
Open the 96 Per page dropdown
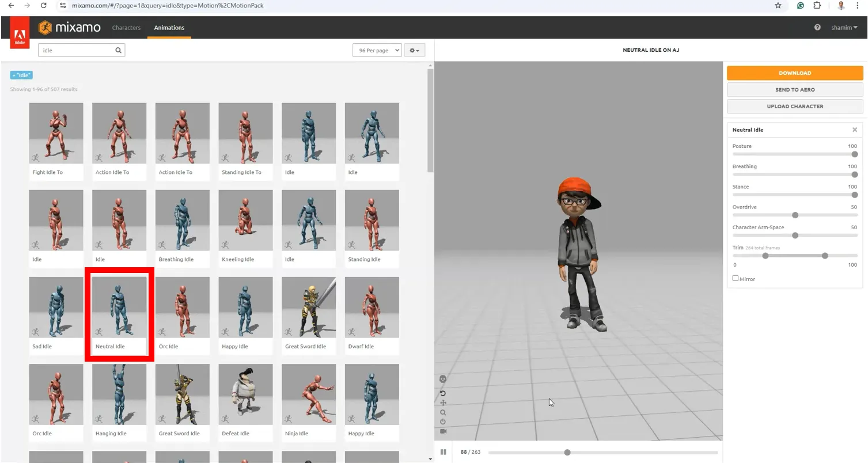coord(377,50)
